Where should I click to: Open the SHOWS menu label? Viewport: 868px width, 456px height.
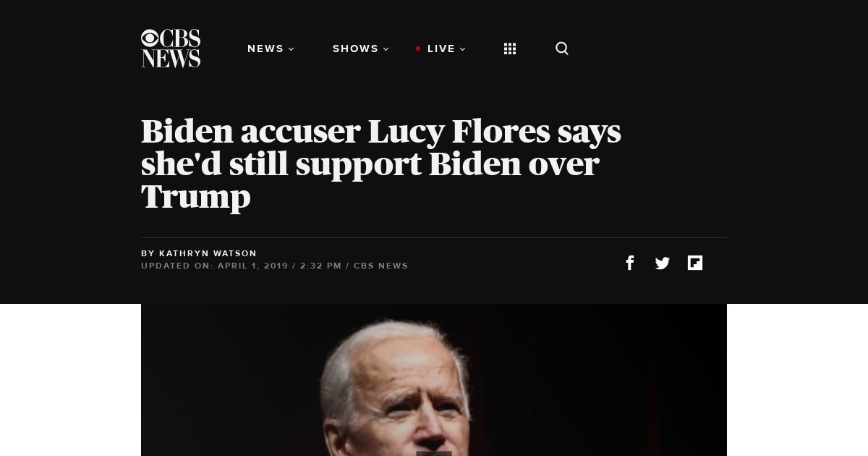(x=356, y=48)
